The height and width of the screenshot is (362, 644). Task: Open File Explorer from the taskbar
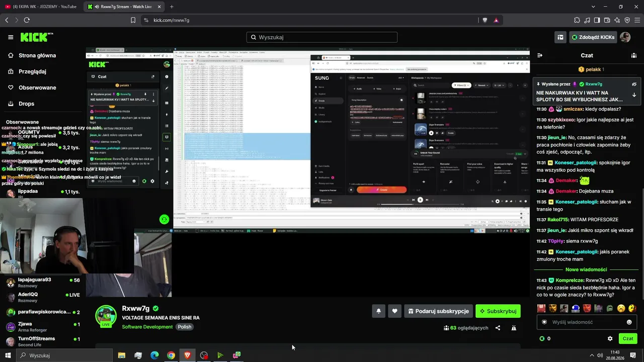[x=122, y=355]
